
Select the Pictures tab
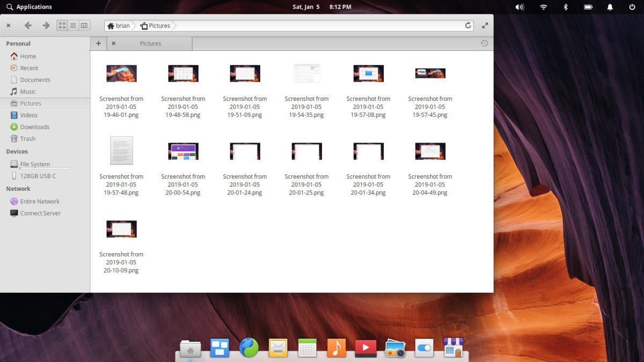(x=150, y=43)
